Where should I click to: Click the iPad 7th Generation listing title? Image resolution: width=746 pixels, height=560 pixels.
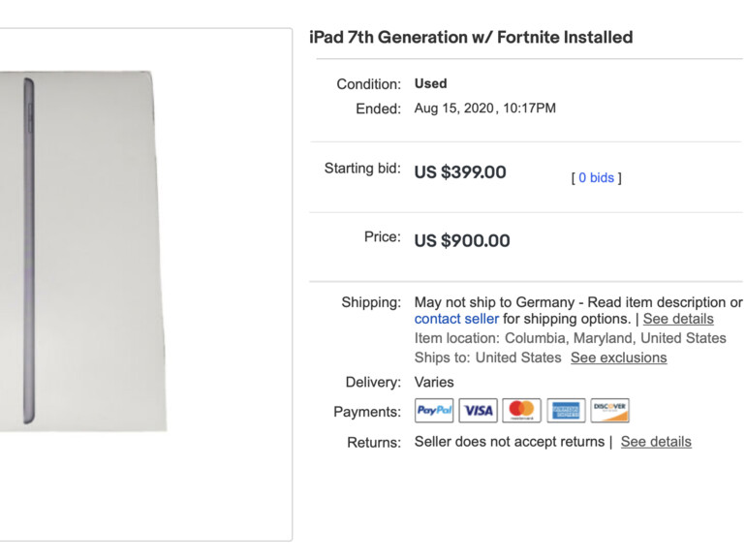(471, 38)
